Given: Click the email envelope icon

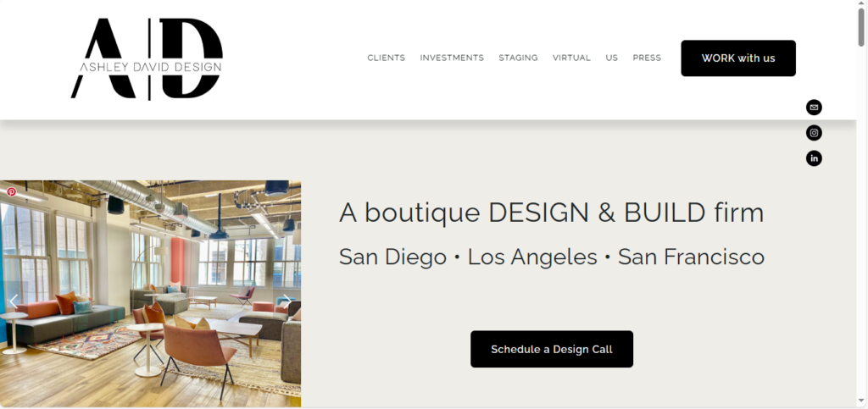Looking at the screenshot, I should pyautogui.click(x=814, y=108).
